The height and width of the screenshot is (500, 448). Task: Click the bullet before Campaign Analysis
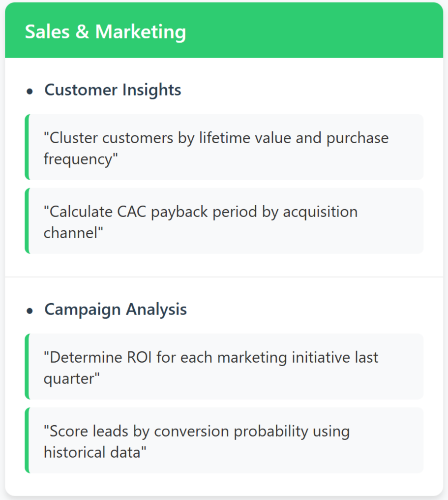pyautogui.click(x=30, y=311)
